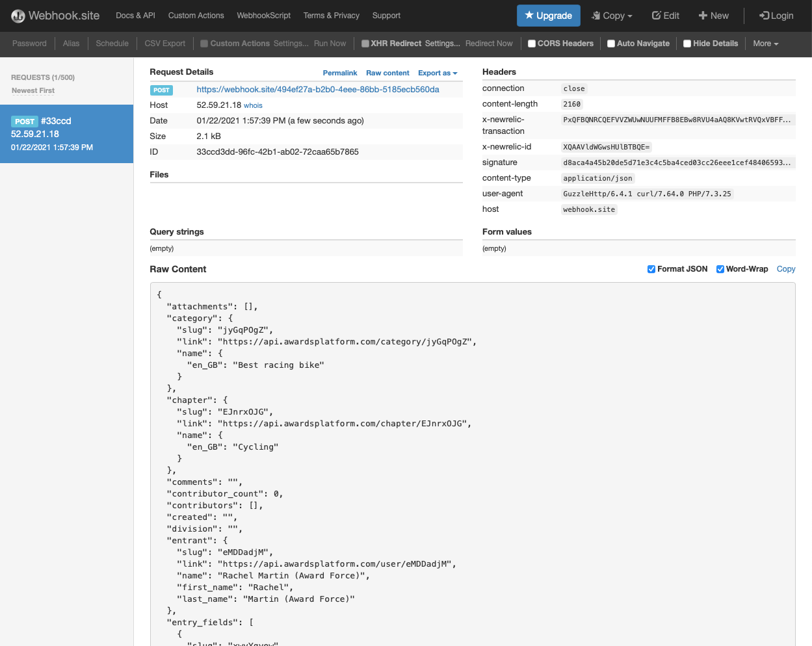Screen dimensions: 812x646
Task: Click the content-type value application/json
Action: (x=597, y=178)
